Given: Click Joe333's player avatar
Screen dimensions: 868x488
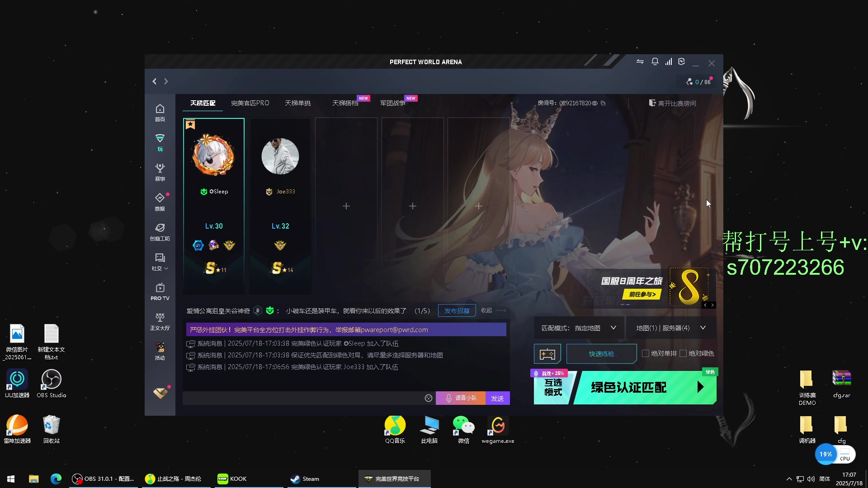Looking at the screenshot, I should [280, 156].
